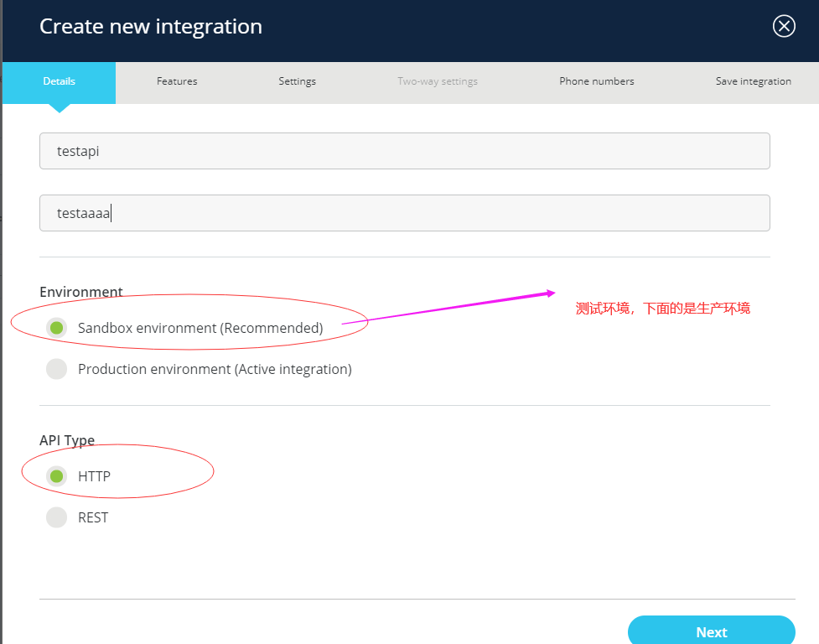819x644 pixels.
Task: Click the Environment section heading
Action: (81, 292)
